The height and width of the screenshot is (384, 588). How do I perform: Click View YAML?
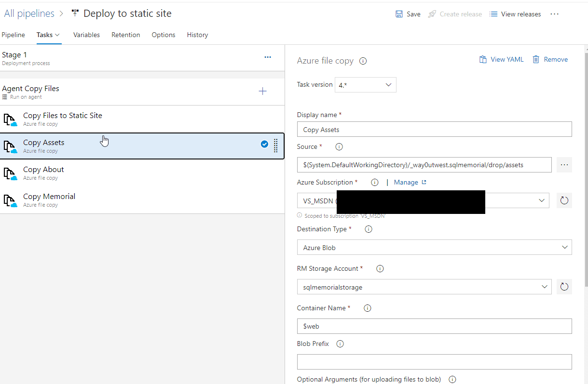[x=501, y=59]
